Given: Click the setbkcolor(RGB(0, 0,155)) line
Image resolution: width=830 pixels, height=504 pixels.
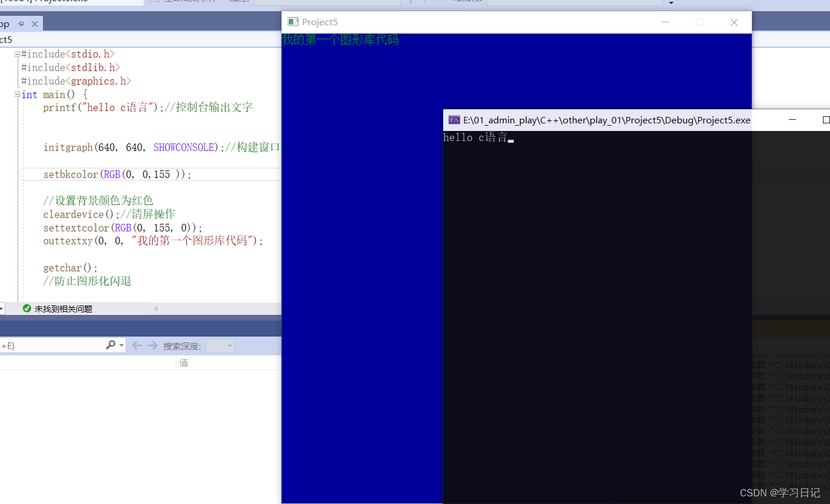Looking at the screenshot, I should (117, 174).
